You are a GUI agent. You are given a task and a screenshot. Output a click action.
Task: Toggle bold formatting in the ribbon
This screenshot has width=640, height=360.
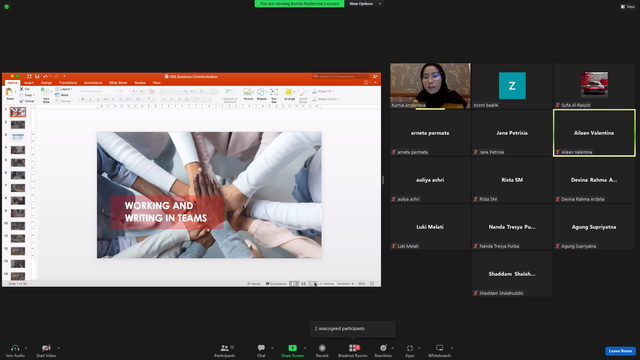[x=83, y=99]
